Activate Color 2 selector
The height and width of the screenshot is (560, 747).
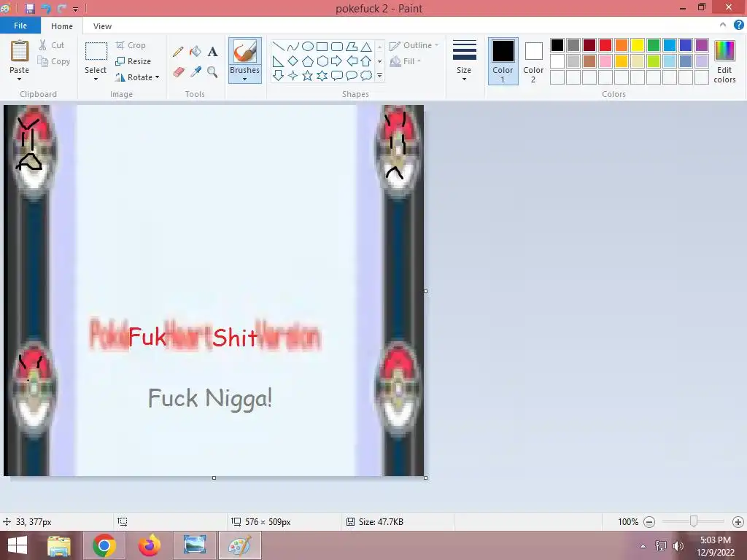(x=533, y=61)
